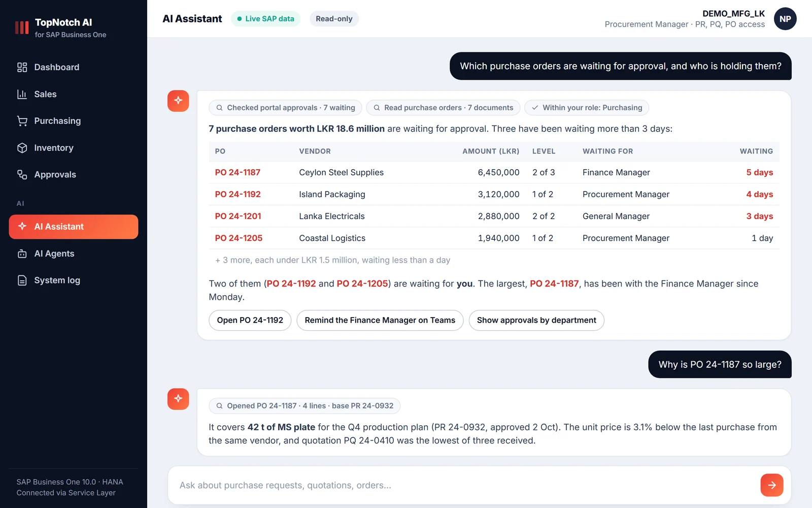This screenshot has height=508, width=812.
Task: Open the Sales section
Action: [74, 94]
